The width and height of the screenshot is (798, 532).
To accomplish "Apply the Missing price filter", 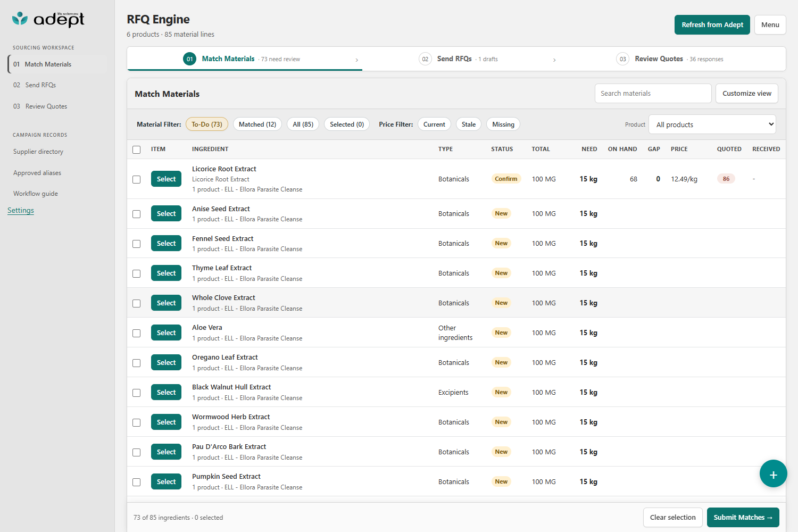I will click(x=503, y=124).
